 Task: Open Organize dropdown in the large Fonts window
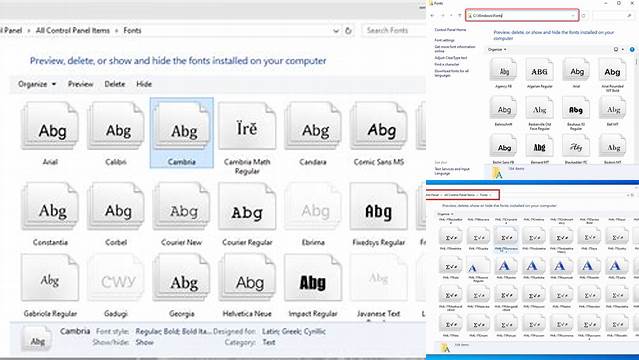coord(37,84)
